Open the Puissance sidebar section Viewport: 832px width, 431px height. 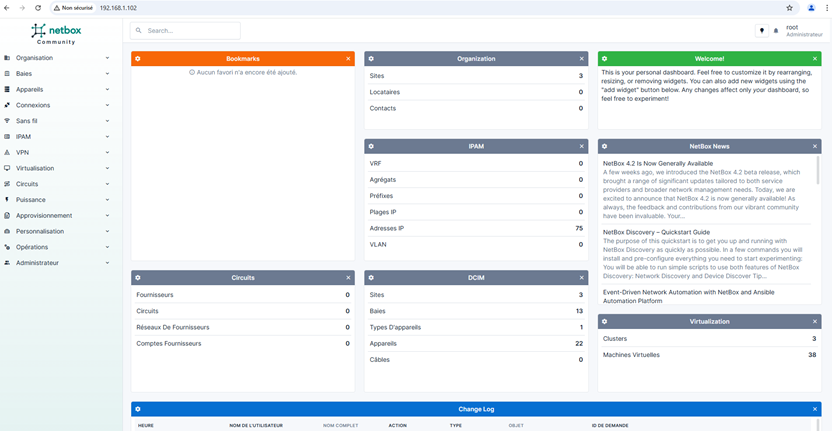click(x=56, y=200)
